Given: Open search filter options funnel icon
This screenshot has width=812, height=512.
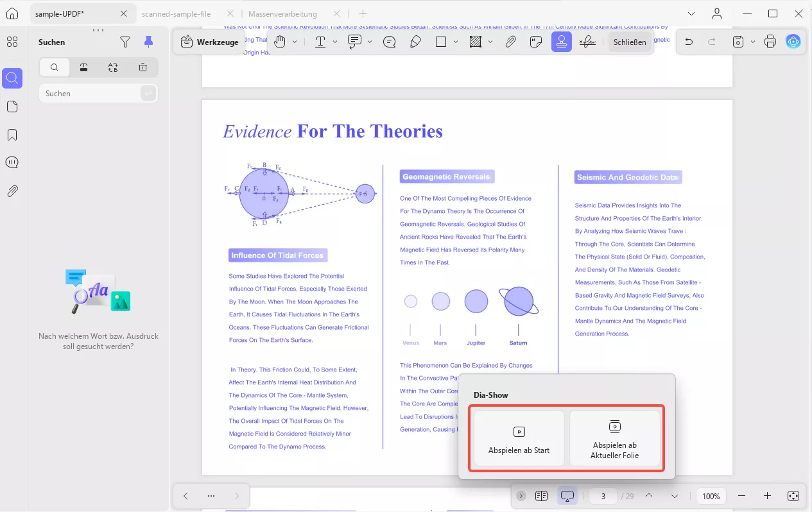Looking at the screenshot, I should (x=125, y=42).
